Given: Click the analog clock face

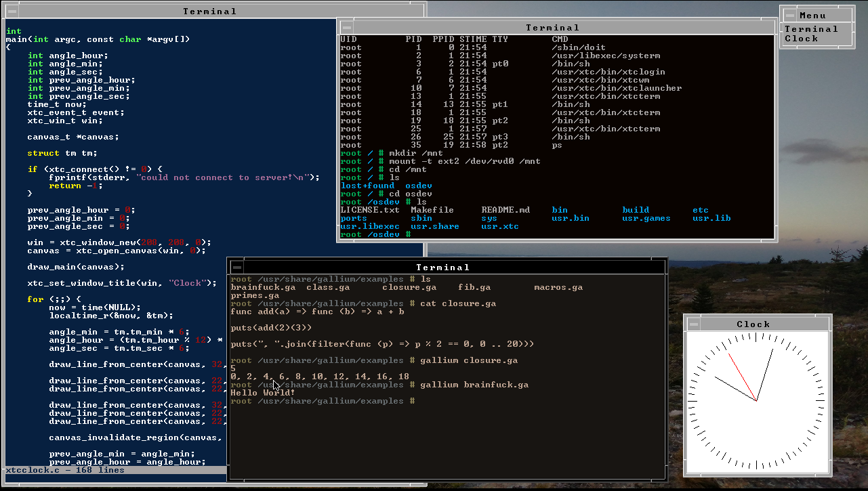Looking at the screenshot, I should [x=756, y=402].
